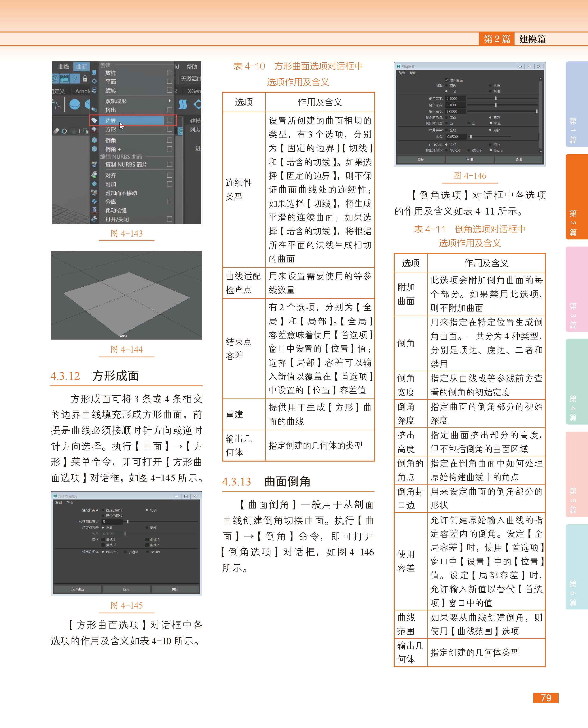
Task: Select the 圆弧 corner radio in 倒角选项
Action: [x=490, y=118]
